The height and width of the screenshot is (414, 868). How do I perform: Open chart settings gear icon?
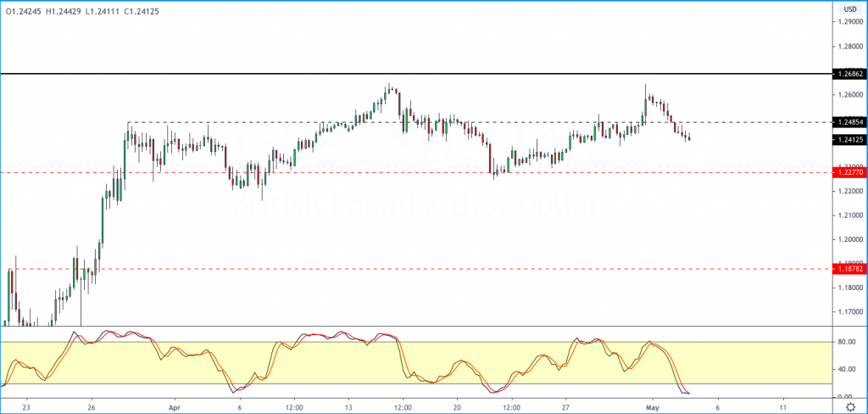tap(850, 407)
